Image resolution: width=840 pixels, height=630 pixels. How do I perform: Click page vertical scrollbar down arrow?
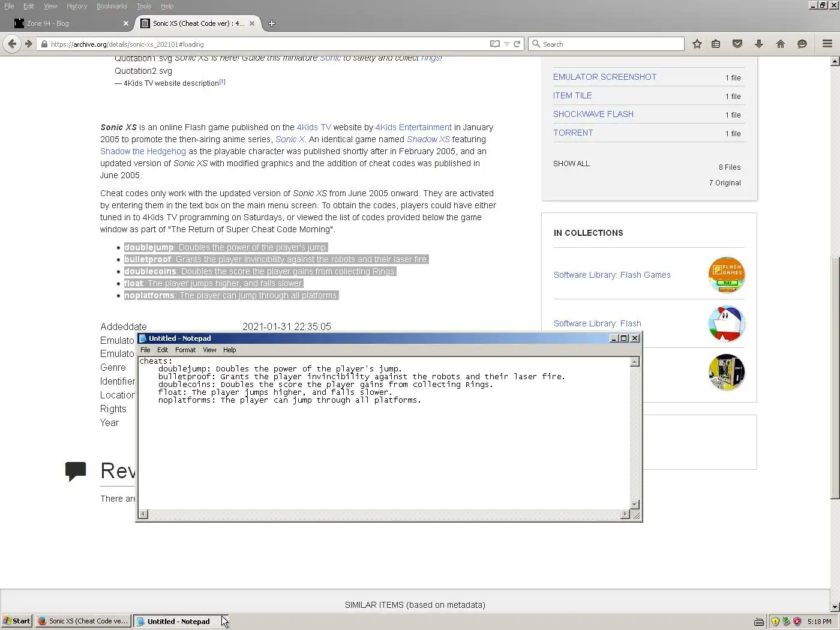point(835,607)
